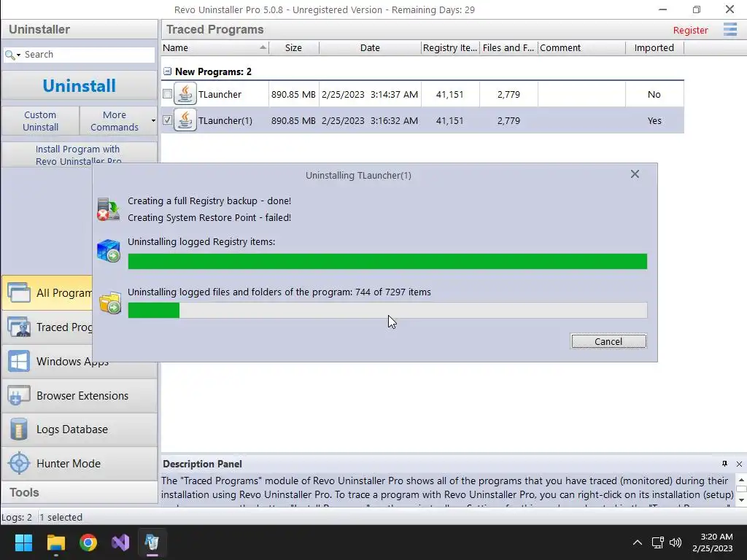
Task: Open the hamburger menu next to Register
Action: click(729, 29)
